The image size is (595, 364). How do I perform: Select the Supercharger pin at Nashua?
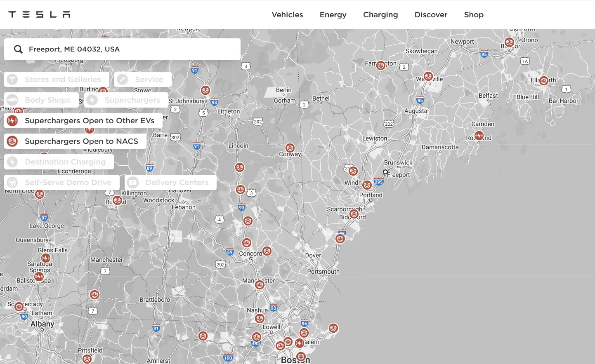pyautogui.click(x=260, y=318)
